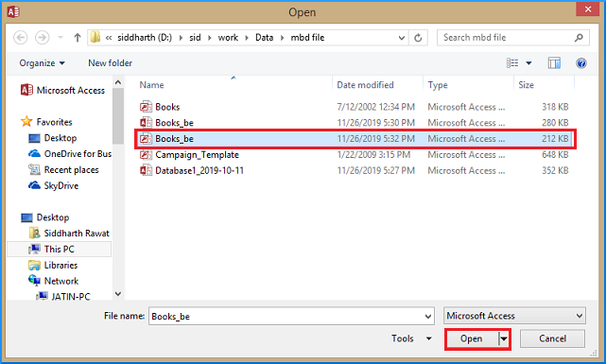Expand the Open button dropdown arrow

pos(504,338)
